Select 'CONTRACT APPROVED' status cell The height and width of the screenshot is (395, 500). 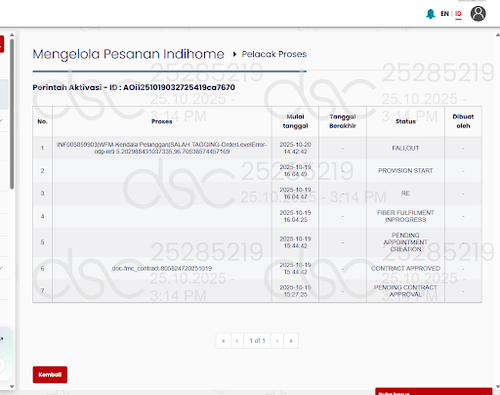[x=406, y=268]
